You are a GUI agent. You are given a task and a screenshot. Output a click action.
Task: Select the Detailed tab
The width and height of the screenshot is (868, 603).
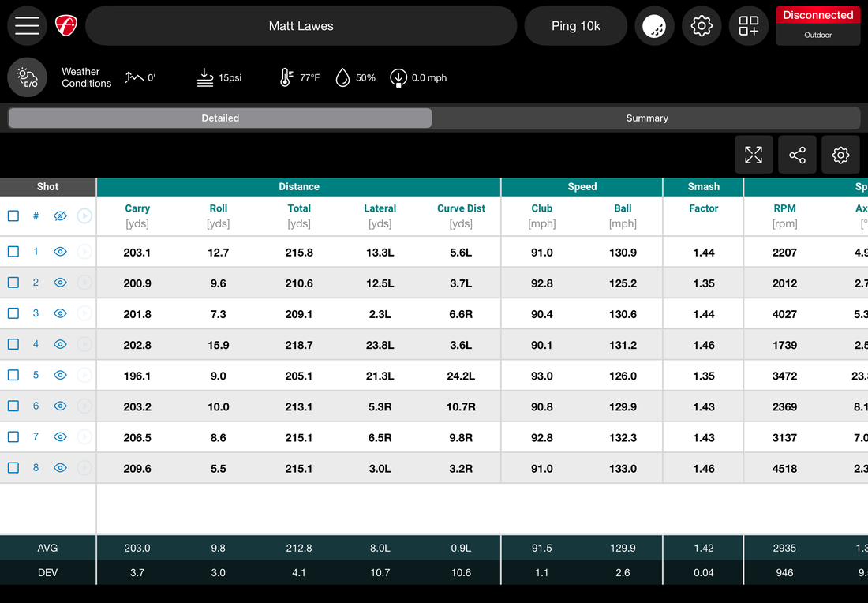tap(219, 118)
